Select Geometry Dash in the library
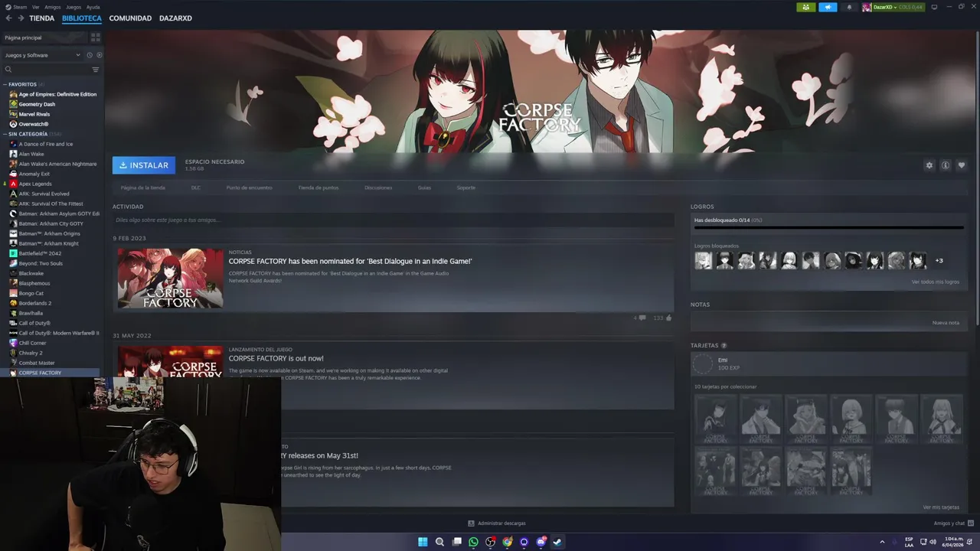Image resolution: width=980 pixels, height=551 pixels. click(x=37, y=104)
